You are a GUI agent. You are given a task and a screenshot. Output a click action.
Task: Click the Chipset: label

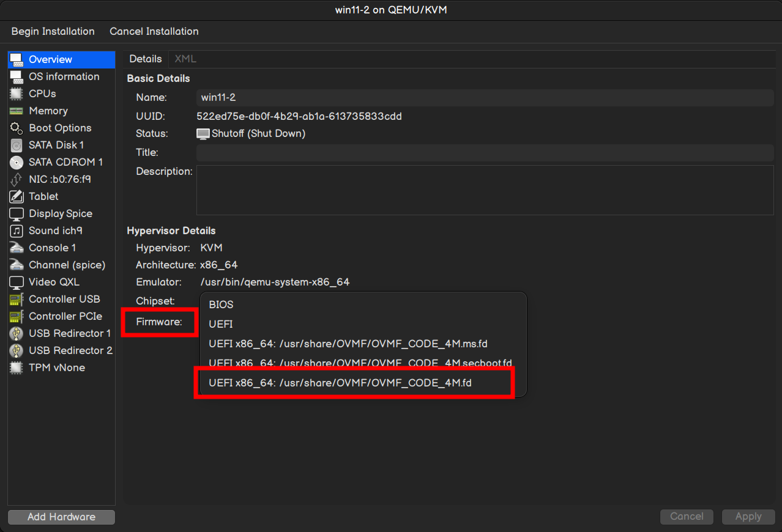(x=155, y=301)
